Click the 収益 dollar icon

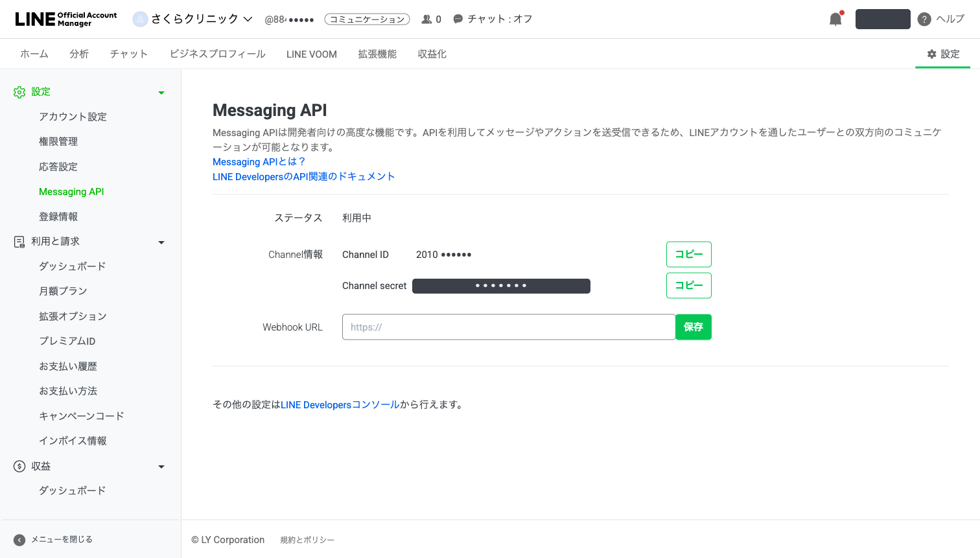(x=19, y=466)
